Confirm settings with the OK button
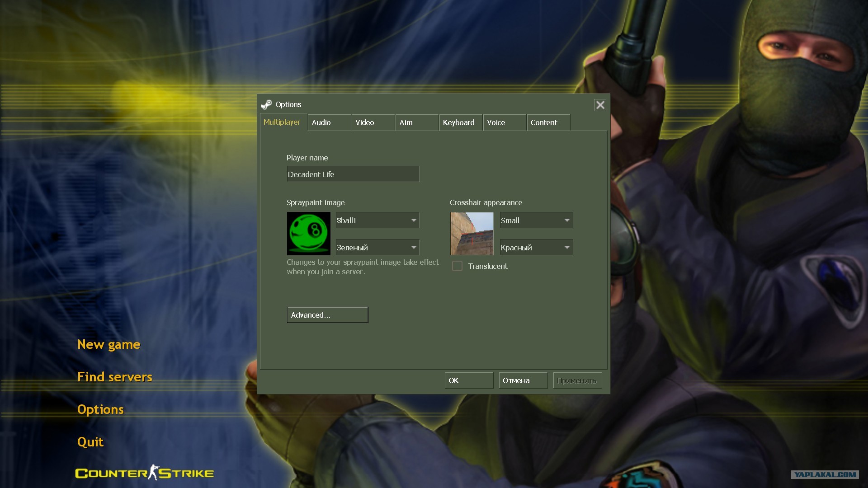 469,380
